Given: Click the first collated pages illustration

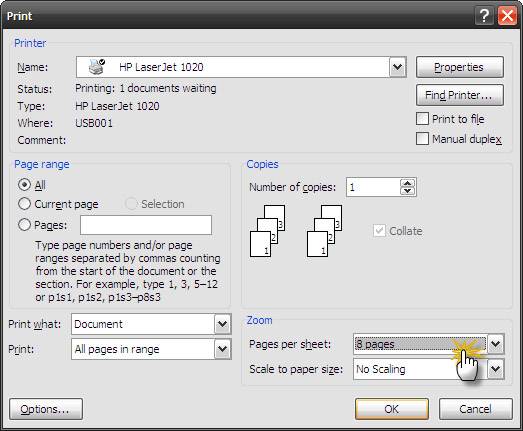Looking at the screenshot, I should point(268,231).
